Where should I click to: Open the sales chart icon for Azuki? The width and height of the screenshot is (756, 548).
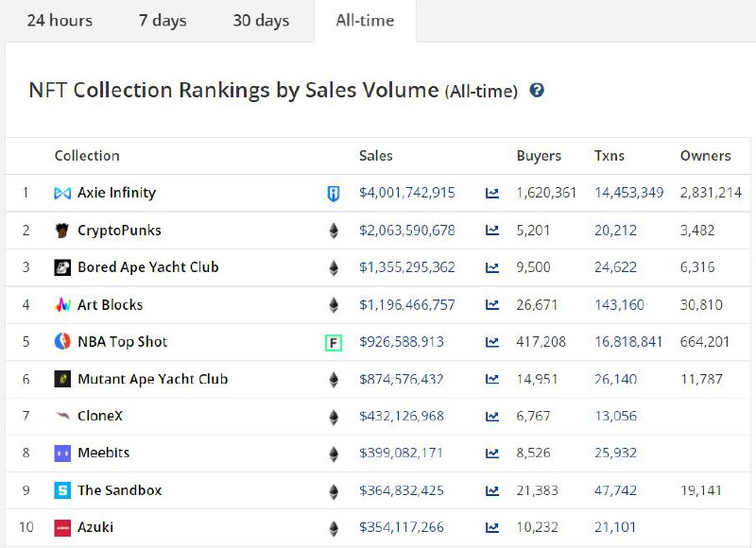coord(492,528)
